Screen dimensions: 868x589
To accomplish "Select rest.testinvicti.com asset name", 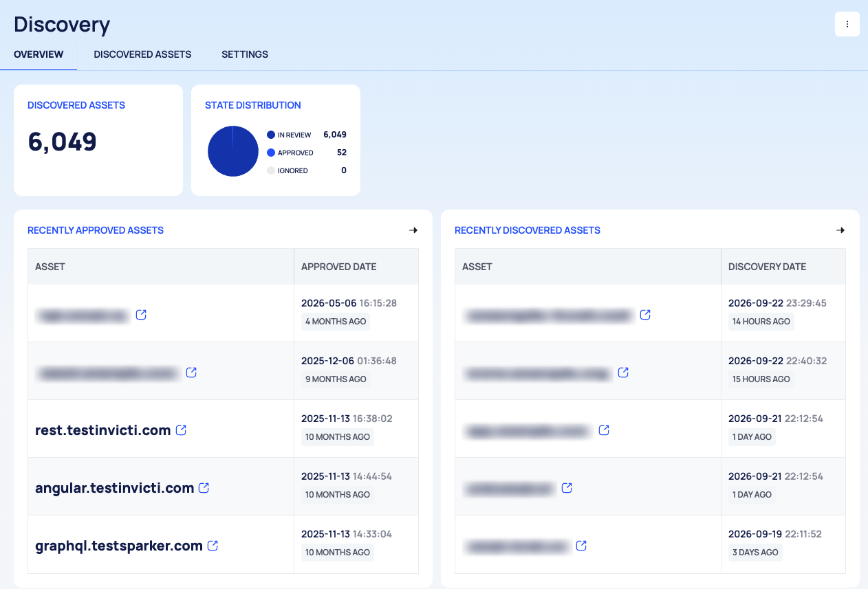I will point(103,430).
